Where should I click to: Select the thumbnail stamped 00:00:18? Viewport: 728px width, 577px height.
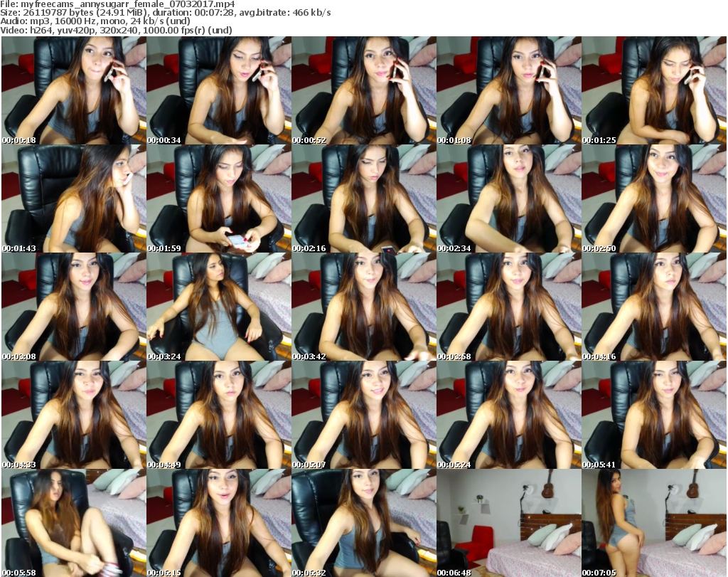coord(74,90)
